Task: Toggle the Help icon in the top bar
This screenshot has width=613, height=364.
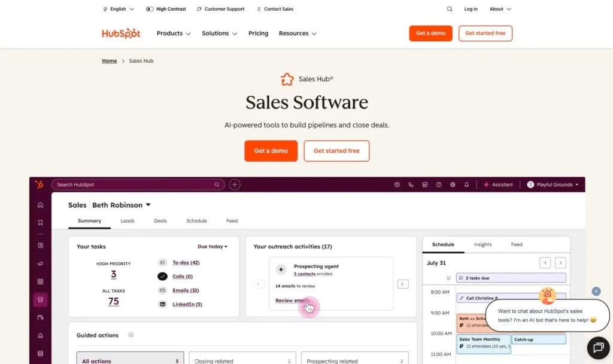Action: tap(438, 184)
